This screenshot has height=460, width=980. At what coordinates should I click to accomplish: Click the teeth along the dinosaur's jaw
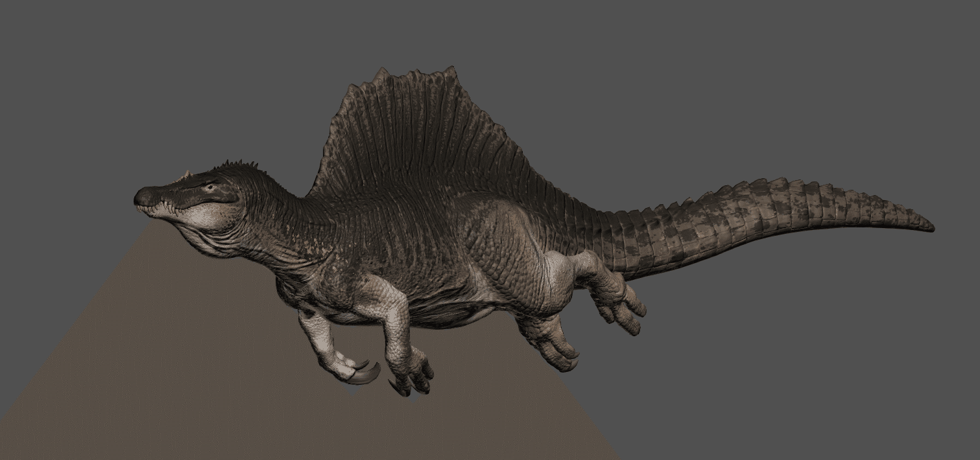(158, 209)
